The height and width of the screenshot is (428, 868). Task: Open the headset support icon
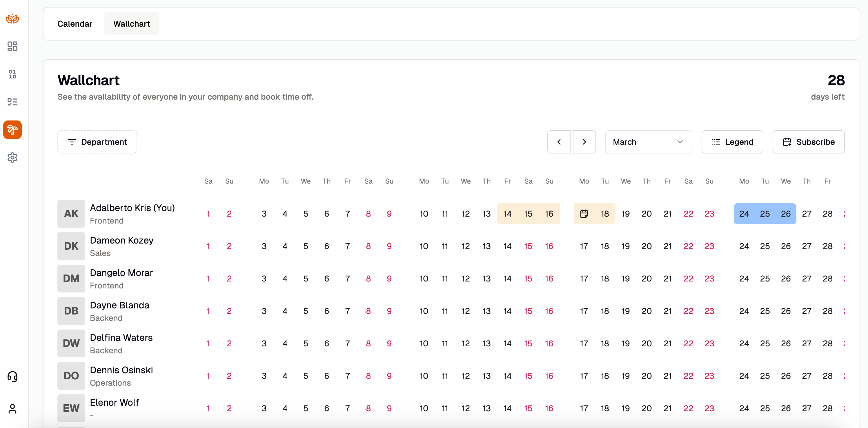point(12,376)
